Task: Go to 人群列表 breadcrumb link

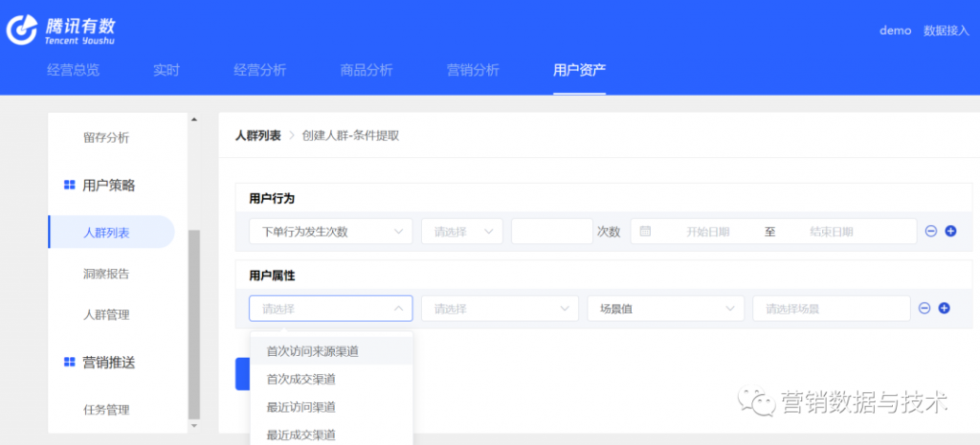Action: [x=257, y=136]
